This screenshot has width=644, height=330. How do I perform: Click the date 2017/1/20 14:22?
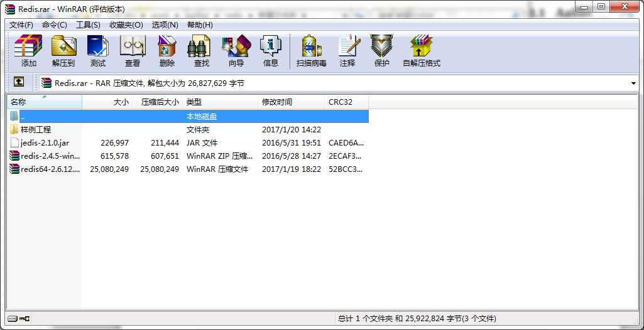(292, 129)
